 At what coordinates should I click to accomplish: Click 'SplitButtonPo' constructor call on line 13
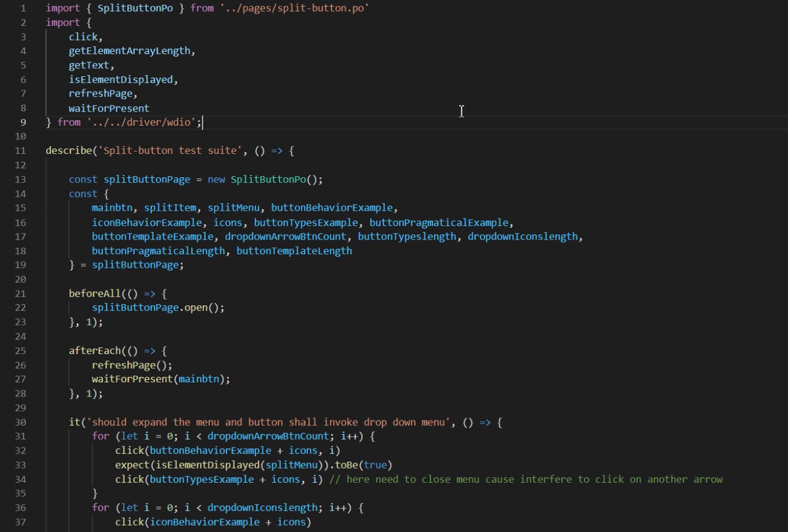tap(268, 179)
